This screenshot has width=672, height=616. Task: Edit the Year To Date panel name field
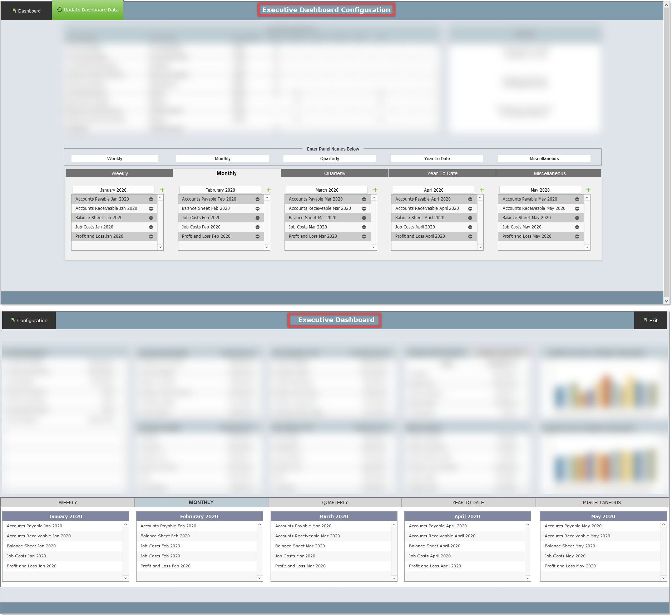click(x=437, y=159)
